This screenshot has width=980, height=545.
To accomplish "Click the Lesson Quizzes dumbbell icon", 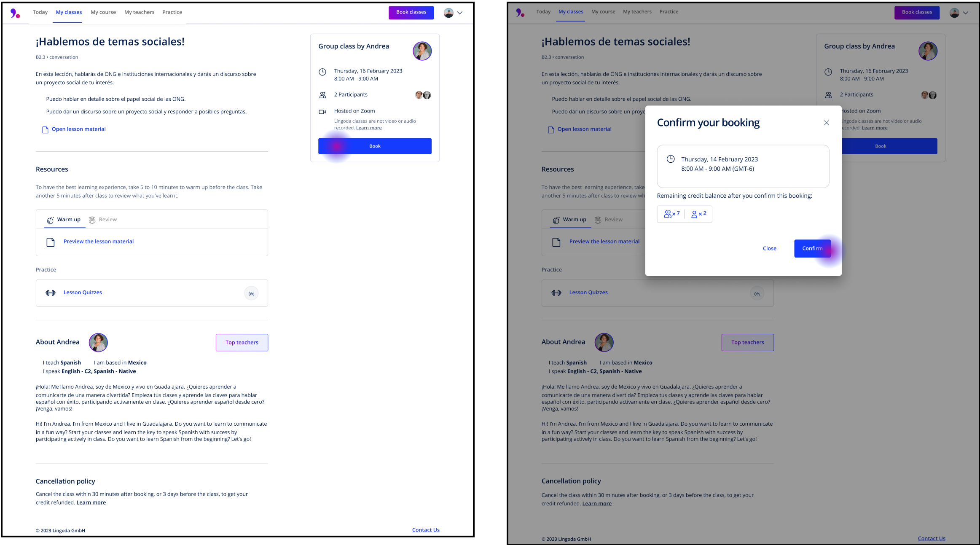I will [x=50, y=293].
